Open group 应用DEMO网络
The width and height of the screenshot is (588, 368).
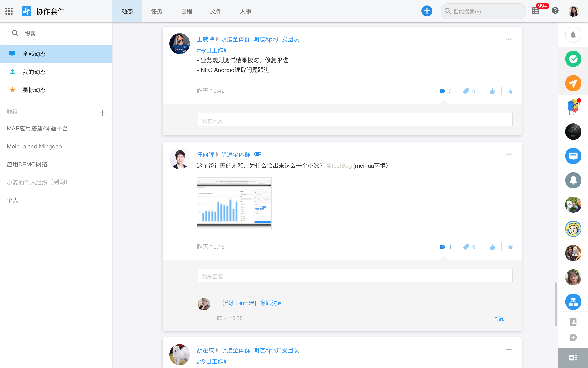27,164
